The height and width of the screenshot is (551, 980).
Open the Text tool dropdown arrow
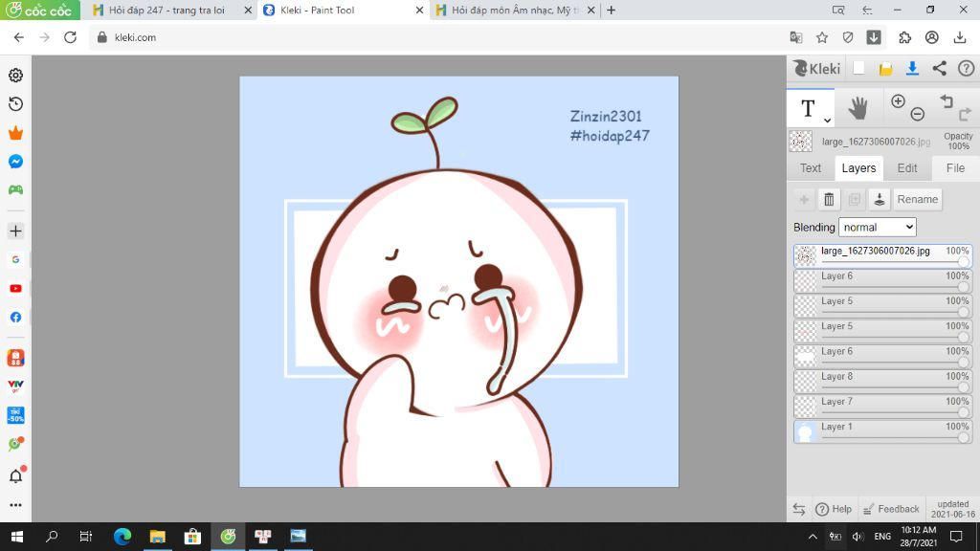[827, 120]
